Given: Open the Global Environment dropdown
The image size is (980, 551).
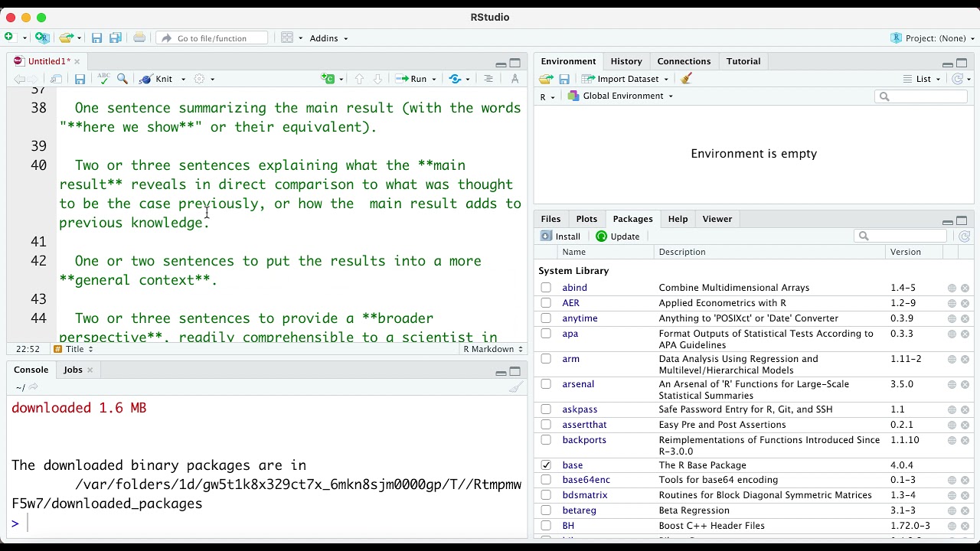Looking at the screenshot, I should click(x=620, y=96).
